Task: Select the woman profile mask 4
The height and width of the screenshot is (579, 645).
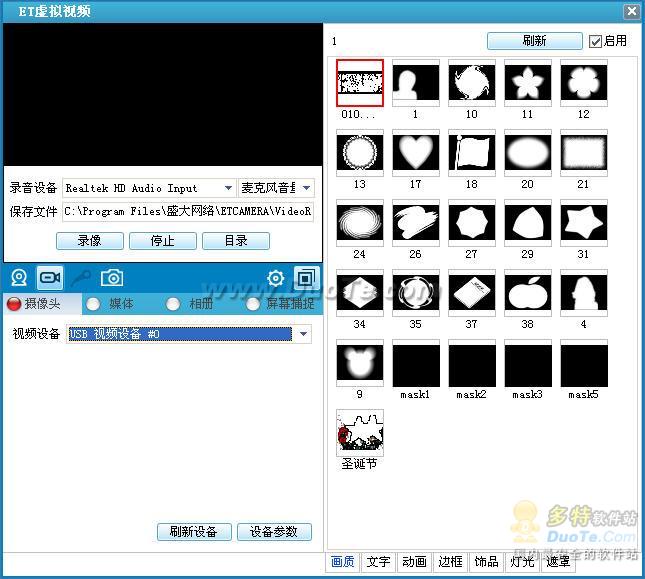Action: pos(584,292)
